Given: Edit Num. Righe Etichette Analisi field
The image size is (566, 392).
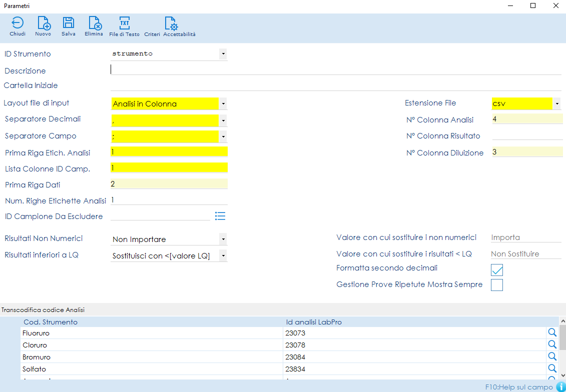Looking at the screenshot, I should pyautogui.click(x=169, y=200).
